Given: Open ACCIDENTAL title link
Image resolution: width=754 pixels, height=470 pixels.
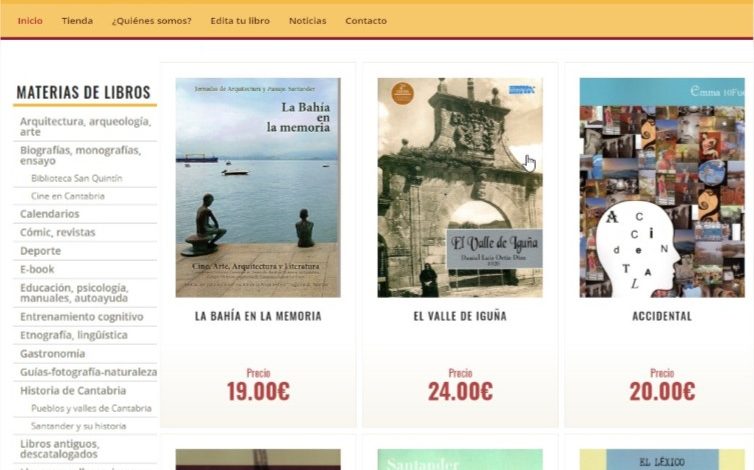Looking at the screenshot, I should 662,316.
